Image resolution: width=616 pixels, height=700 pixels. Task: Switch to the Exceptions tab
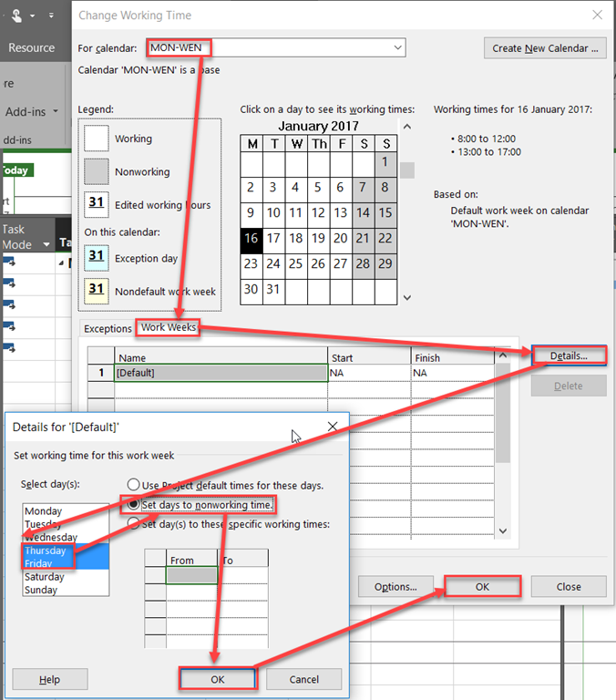click(108, 328)
